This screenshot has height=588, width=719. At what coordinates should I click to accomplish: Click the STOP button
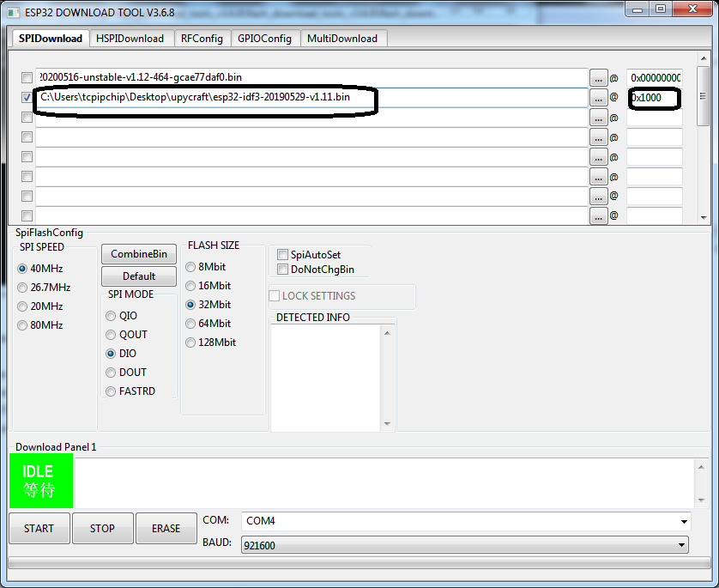(103, 529)
